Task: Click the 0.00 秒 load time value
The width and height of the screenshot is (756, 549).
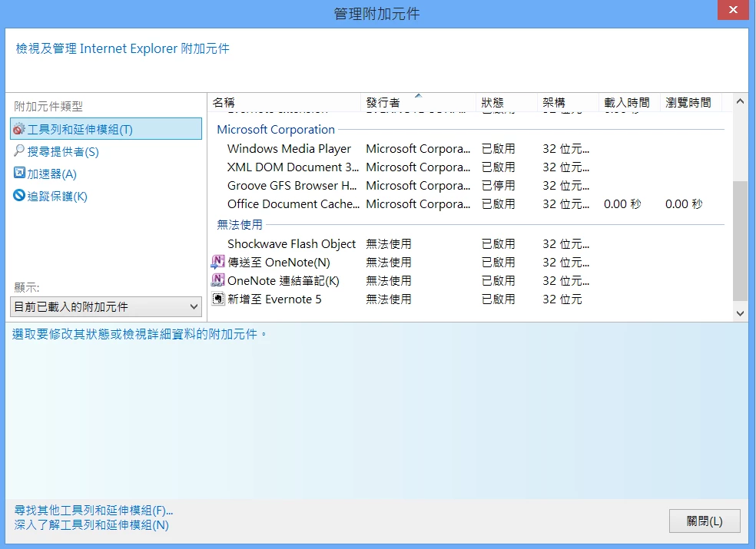Action: pos(622,204)
